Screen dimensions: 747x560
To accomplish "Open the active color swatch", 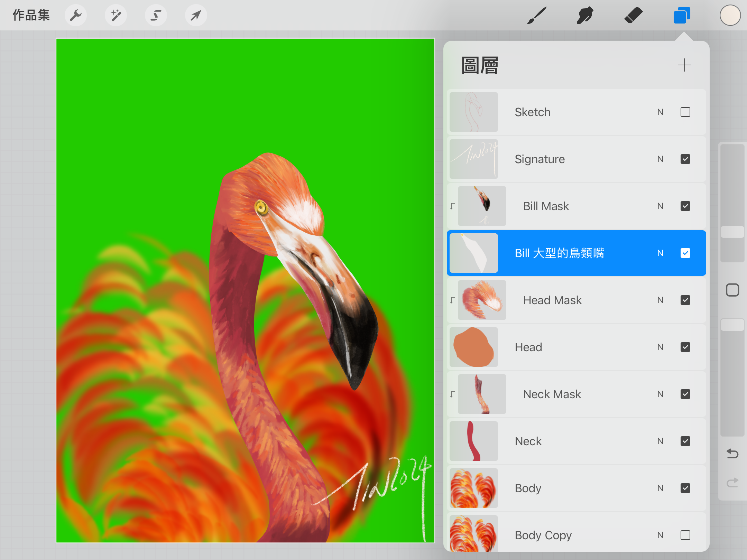I will pos(730,15).
